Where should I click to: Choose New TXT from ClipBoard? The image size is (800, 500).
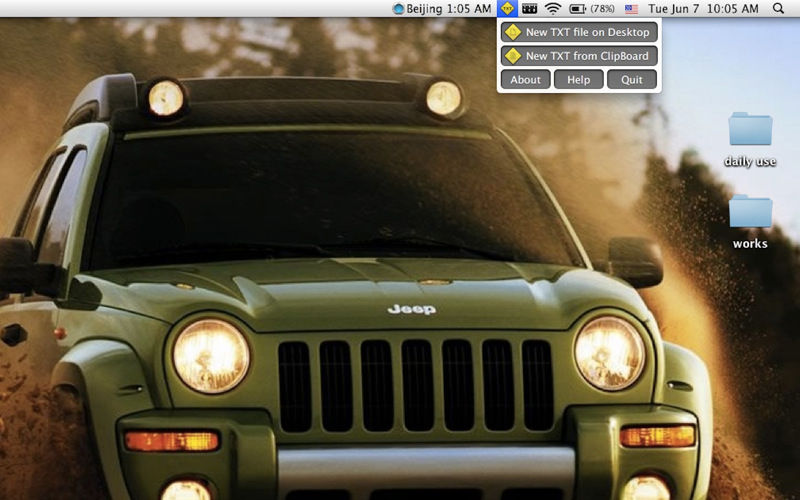pos(587,56)
